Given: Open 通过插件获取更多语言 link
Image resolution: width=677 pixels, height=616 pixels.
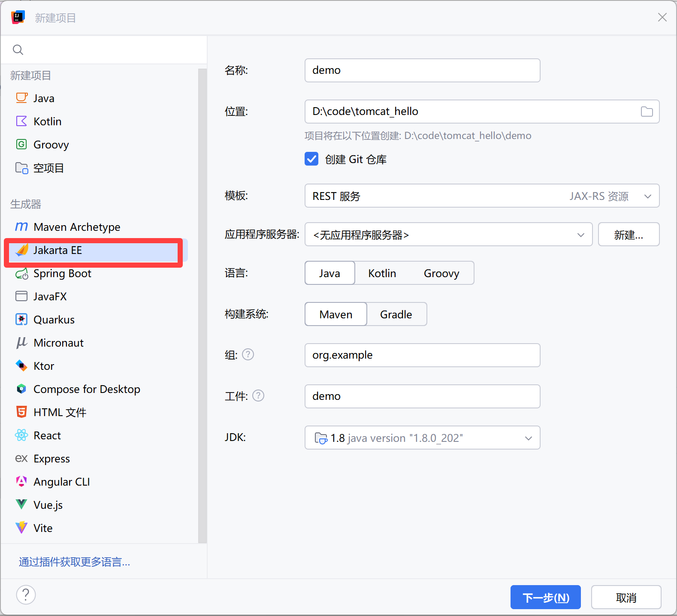Looking at the screenshot, I should tap(75, 562).
